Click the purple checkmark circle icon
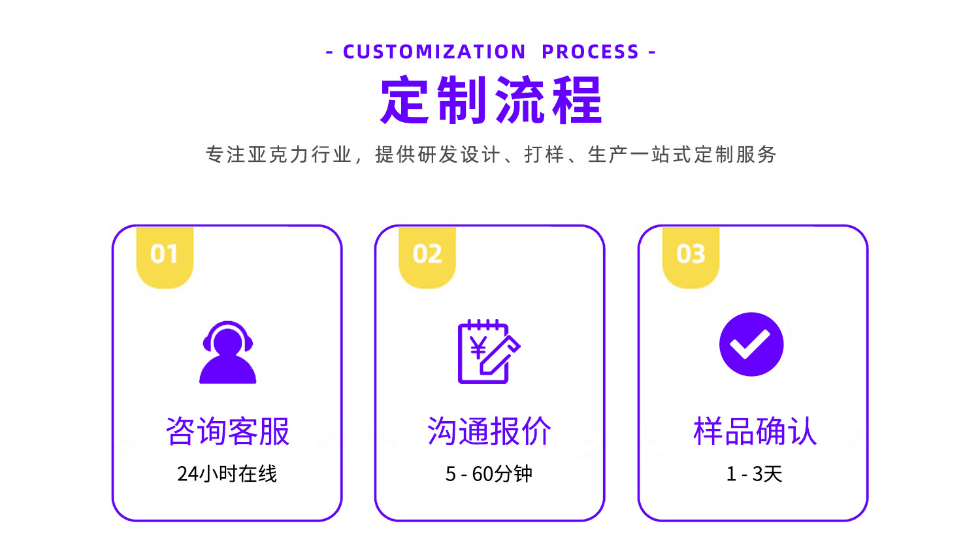This screenshot has width=980, height=549. tap(751, 345)
